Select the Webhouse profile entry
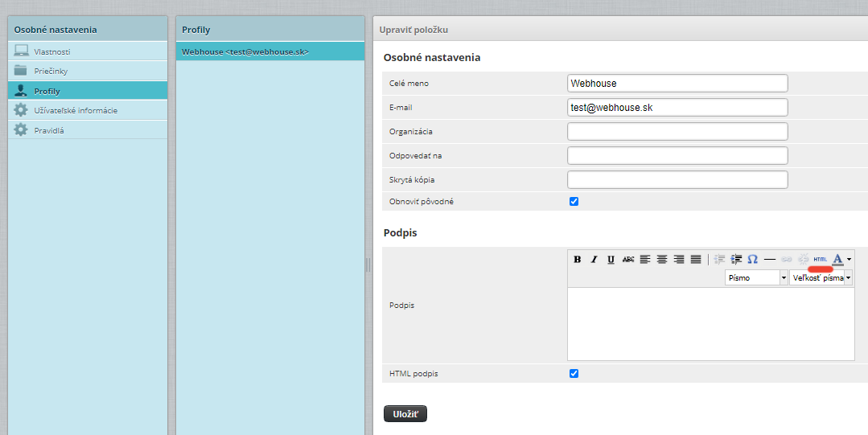Image resolution: width=868 pixels, height=435 pixels. 245,51
